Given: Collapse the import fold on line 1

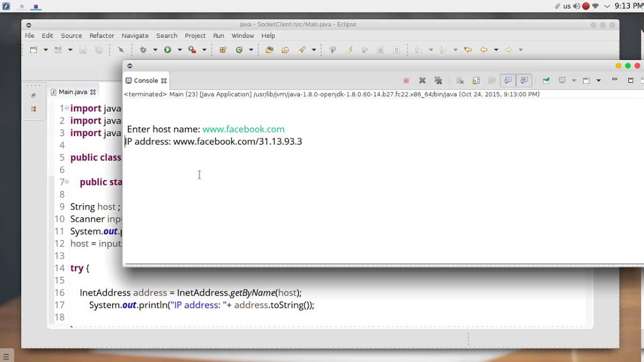Looking at the screenshot, I should tap(67, 108).
